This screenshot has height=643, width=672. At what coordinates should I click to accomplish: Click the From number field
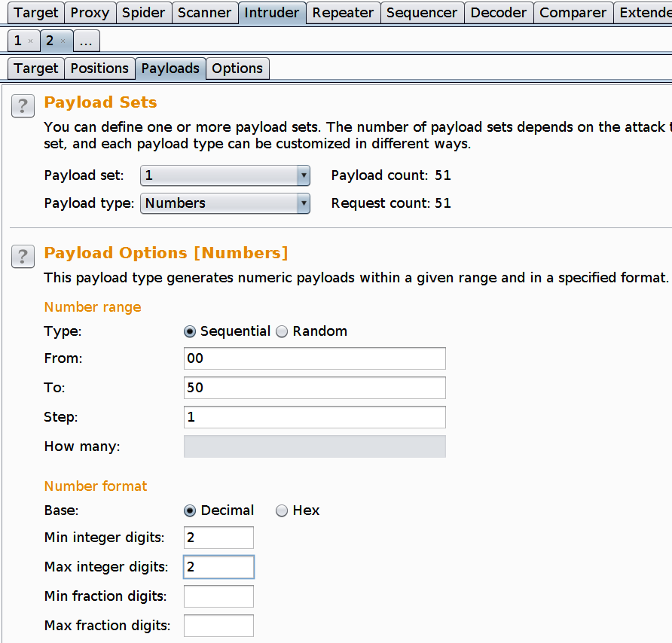pyautogui.click(x=314, y=358)
